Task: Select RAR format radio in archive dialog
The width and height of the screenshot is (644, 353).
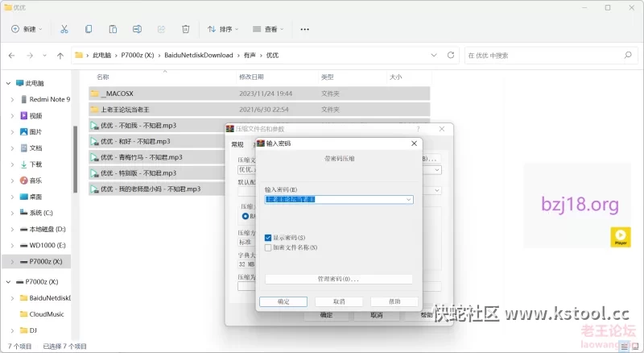Action: pos(246,216)
